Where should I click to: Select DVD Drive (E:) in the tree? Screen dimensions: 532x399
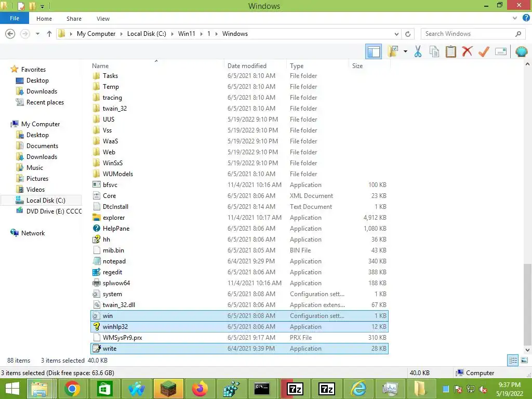pos(54,211)
